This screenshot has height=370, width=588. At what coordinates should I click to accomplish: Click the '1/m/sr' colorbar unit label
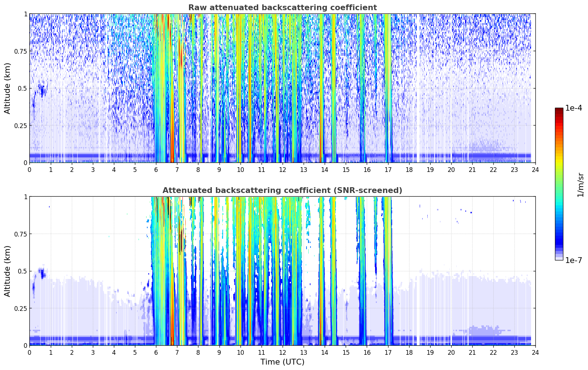coord(580,185)
